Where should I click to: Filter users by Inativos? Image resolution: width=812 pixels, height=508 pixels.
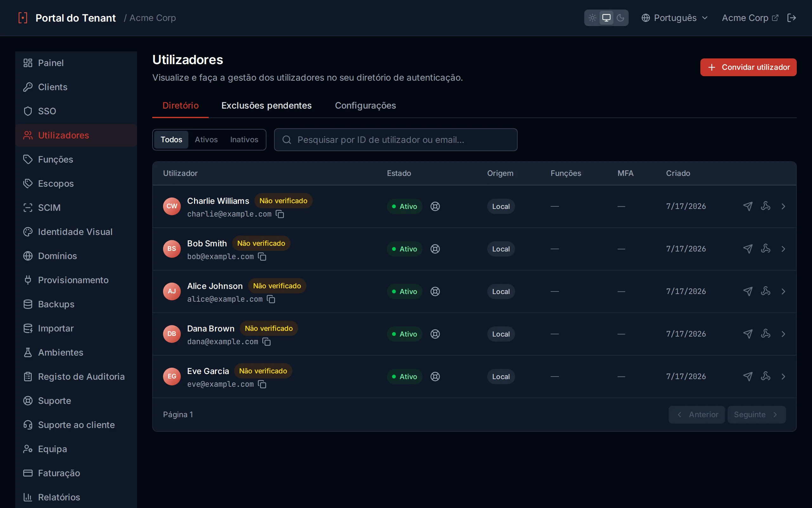(x=244, y=139)
